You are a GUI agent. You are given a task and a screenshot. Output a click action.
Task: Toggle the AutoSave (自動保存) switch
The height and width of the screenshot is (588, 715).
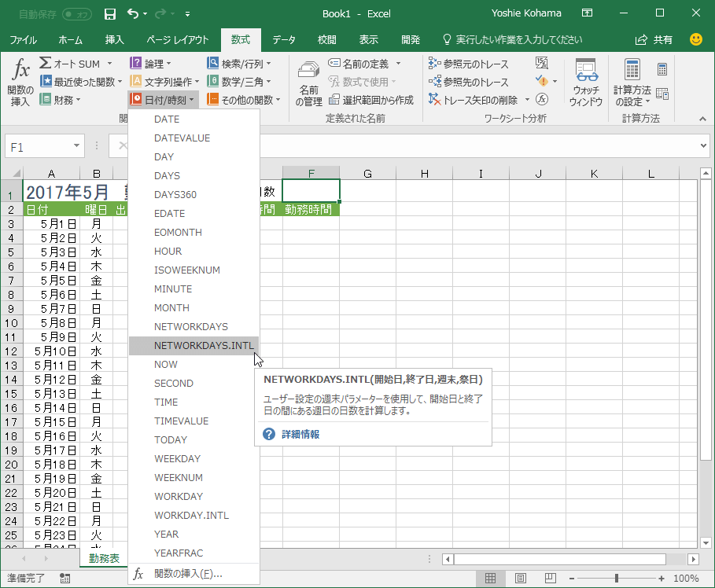pyautogui.click(x=76, y=13)
